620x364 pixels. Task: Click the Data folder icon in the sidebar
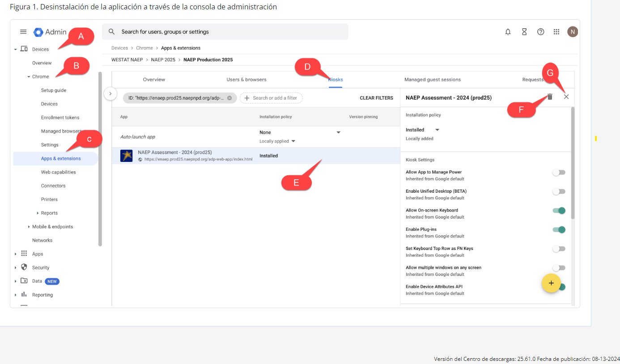tap(24, 281)
